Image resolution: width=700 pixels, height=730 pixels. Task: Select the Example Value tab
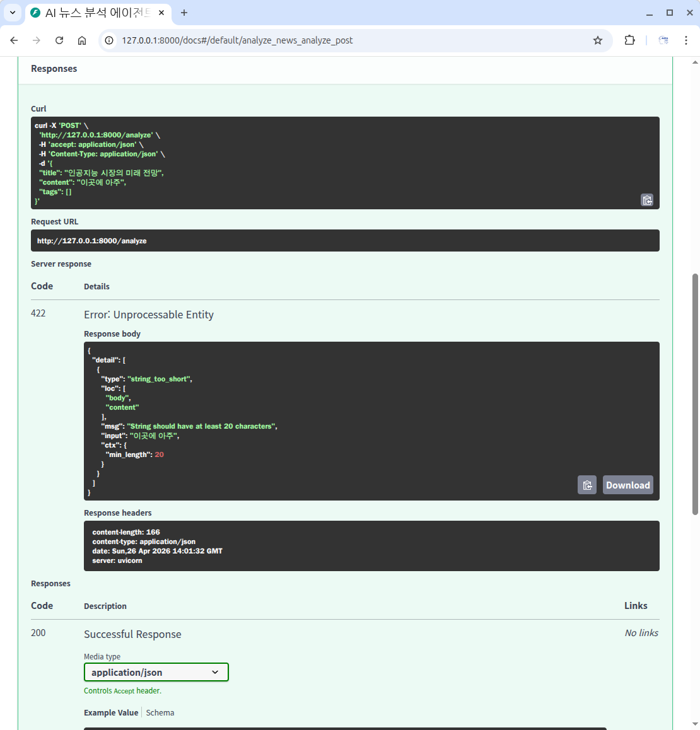(111, 712)
